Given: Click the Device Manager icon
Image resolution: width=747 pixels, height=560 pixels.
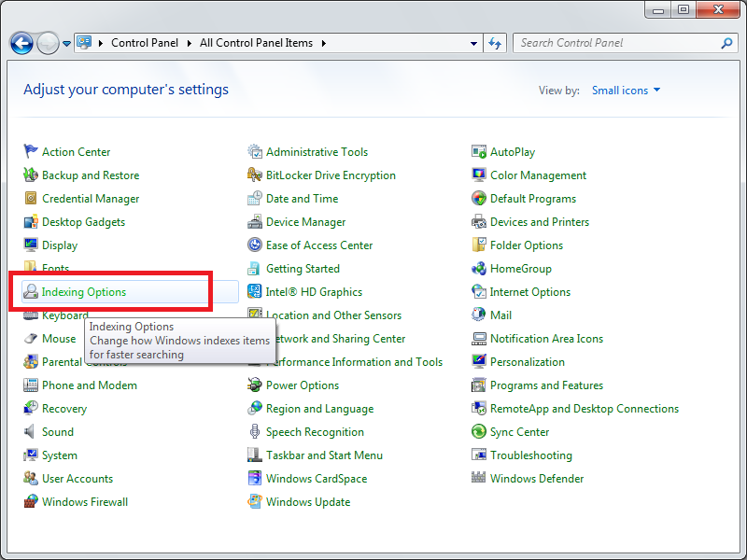Looking at the screenshot, I should (255, 221).
